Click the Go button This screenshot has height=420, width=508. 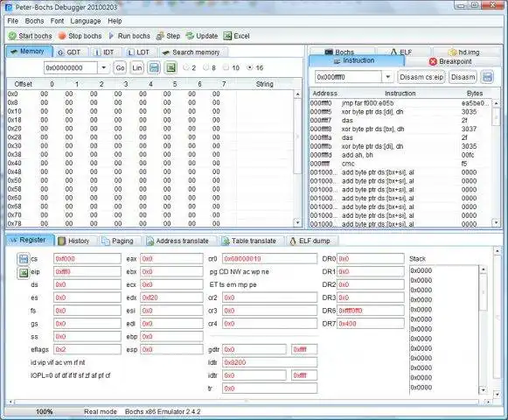[x=120, y=67]
